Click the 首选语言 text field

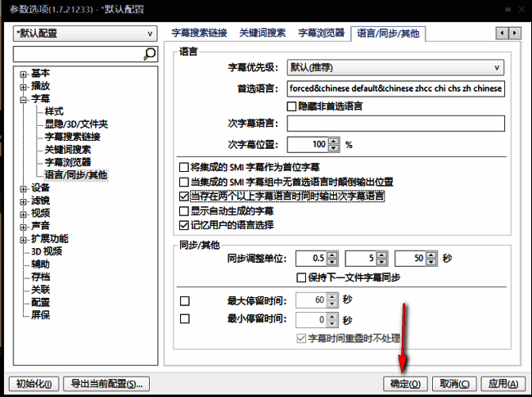[394, 88]
